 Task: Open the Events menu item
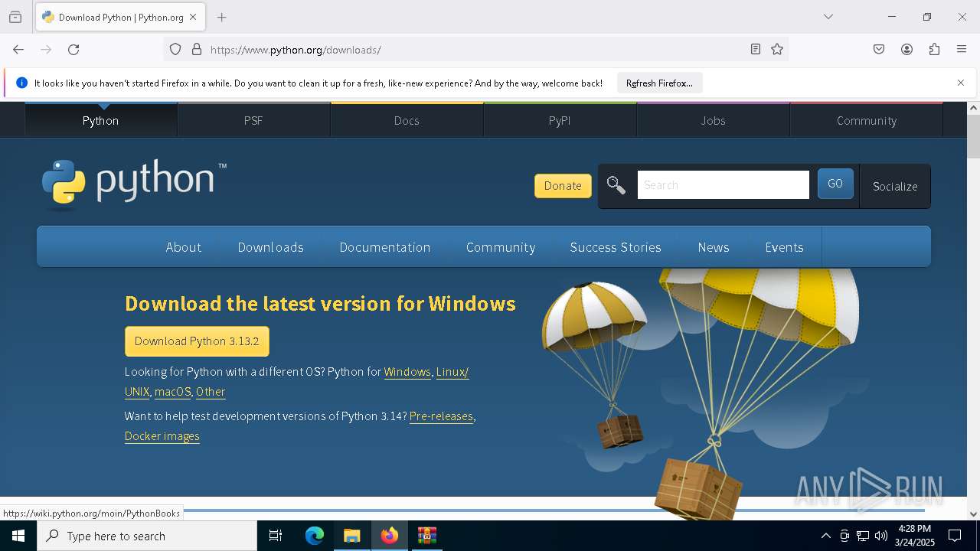pyautogui.click(x=784, y=247)
